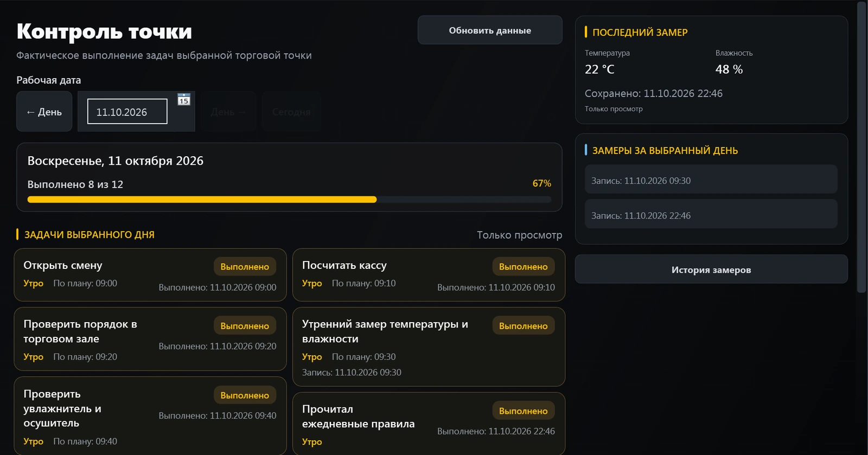Click По плану: 09:10 on Посчитать кассу
This screenshot has height=455, width=868.
364,283
